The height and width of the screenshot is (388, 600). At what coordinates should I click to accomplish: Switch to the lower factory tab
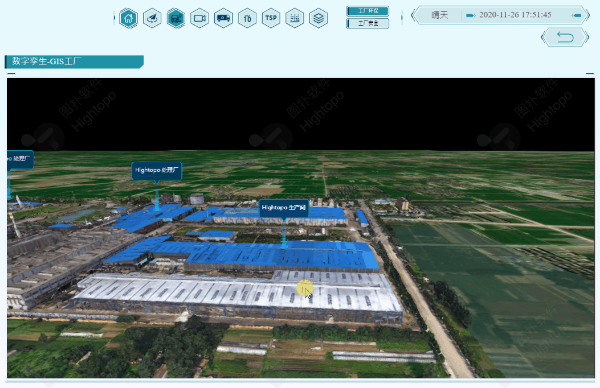(368, 23)
